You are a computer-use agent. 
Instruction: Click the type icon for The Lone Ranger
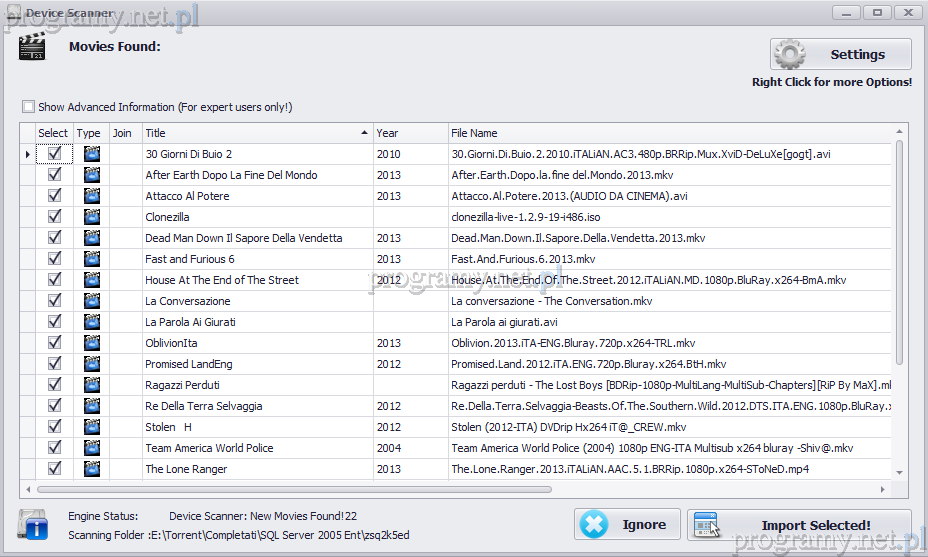tap(92, 469)
